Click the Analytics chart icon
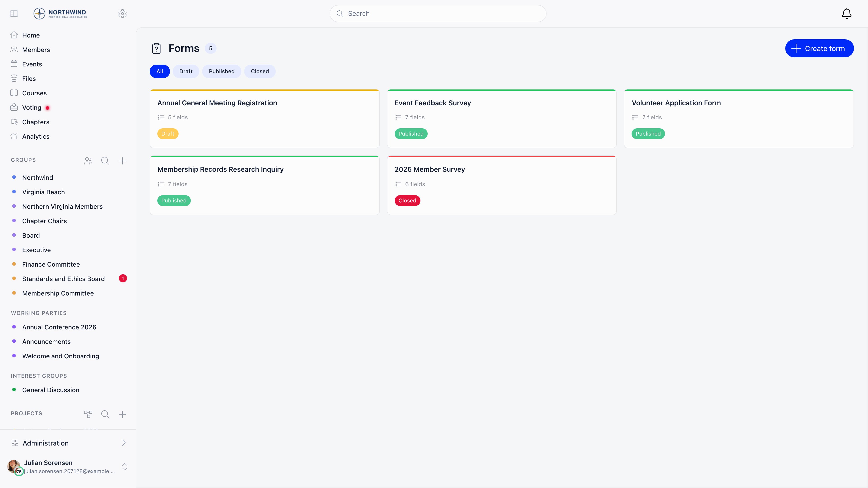The image size is (868, 488). pos(14,136)
